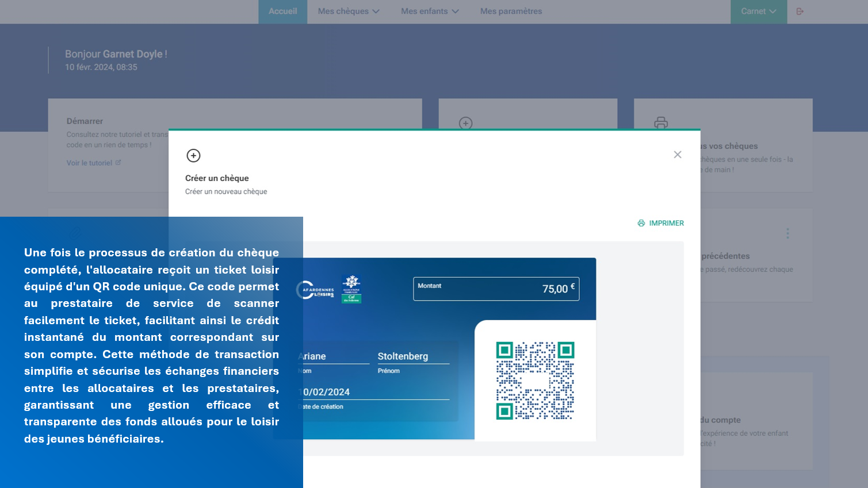Go to the "Accueil" tab

click(282, 11)
